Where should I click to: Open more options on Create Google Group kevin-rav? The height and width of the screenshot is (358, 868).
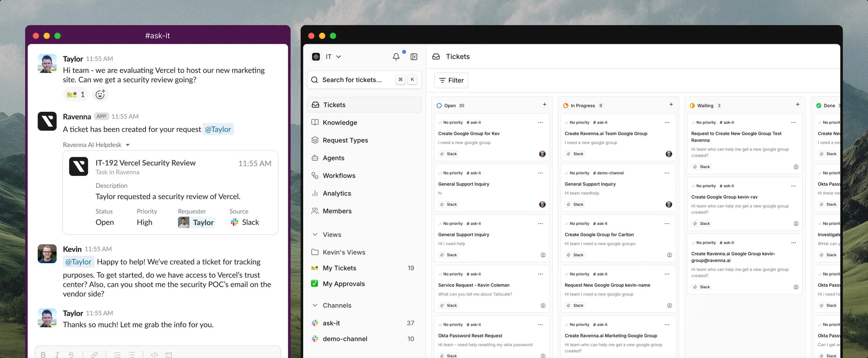coord(793,186)
